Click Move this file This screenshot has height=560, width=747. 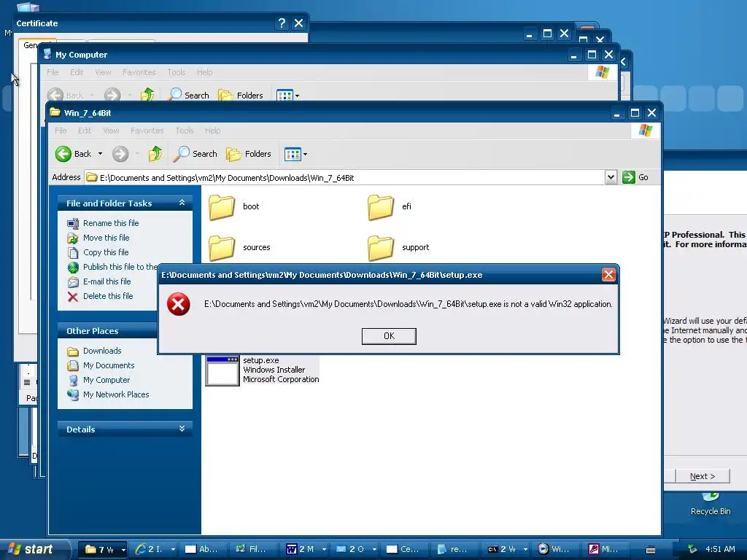[107, 238]
